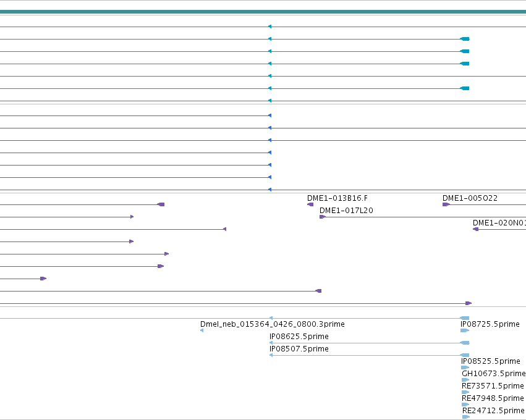Screen dimensions: 526x420
Task: Click the RE73571.5prime label
Action: tap(493, 386)
